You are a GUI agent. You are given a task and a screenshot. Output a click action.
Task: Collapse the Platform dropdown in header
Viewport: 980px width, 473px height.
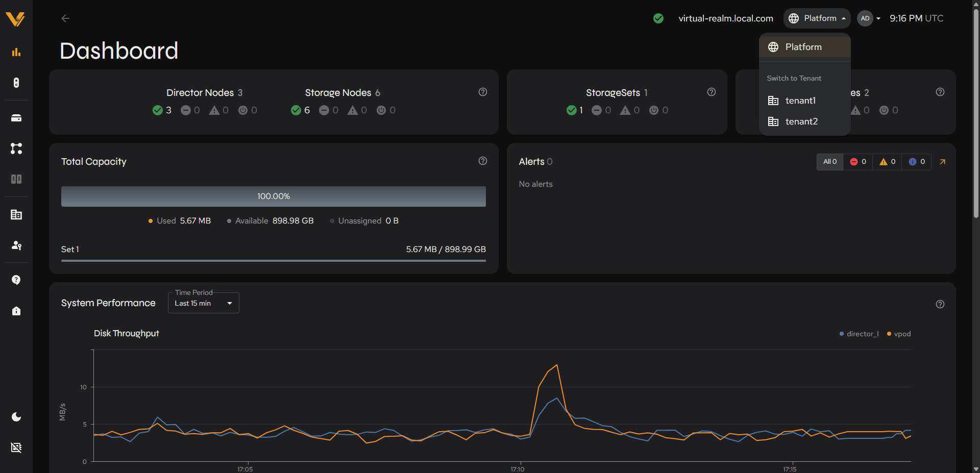click(x=817, y=18)
